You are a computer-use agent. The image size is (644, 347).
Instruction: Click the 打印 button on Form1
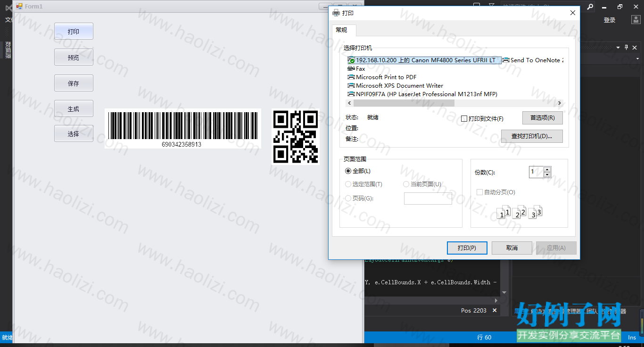pos(74,31)
